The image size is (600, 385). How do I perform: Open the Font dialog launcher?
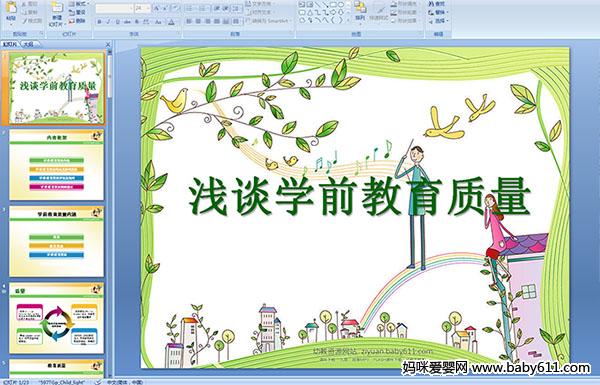pos(178,33)
